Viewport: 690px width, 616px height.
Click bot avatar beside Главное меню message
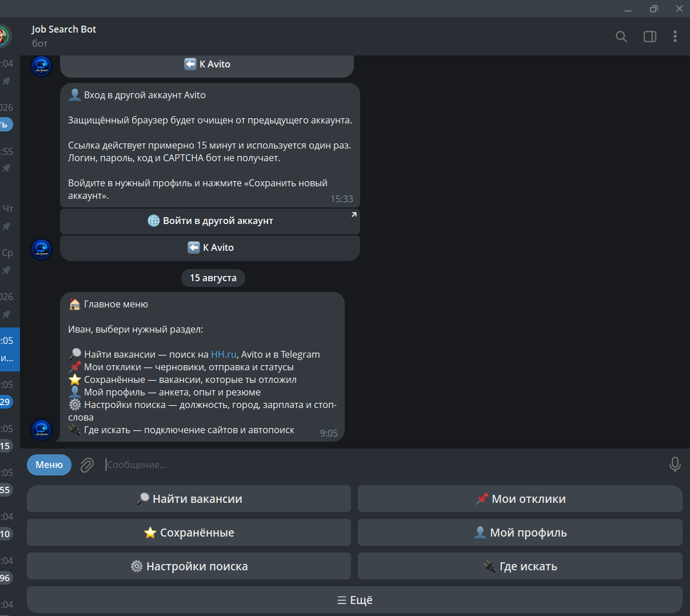click(x=41, y=430)
